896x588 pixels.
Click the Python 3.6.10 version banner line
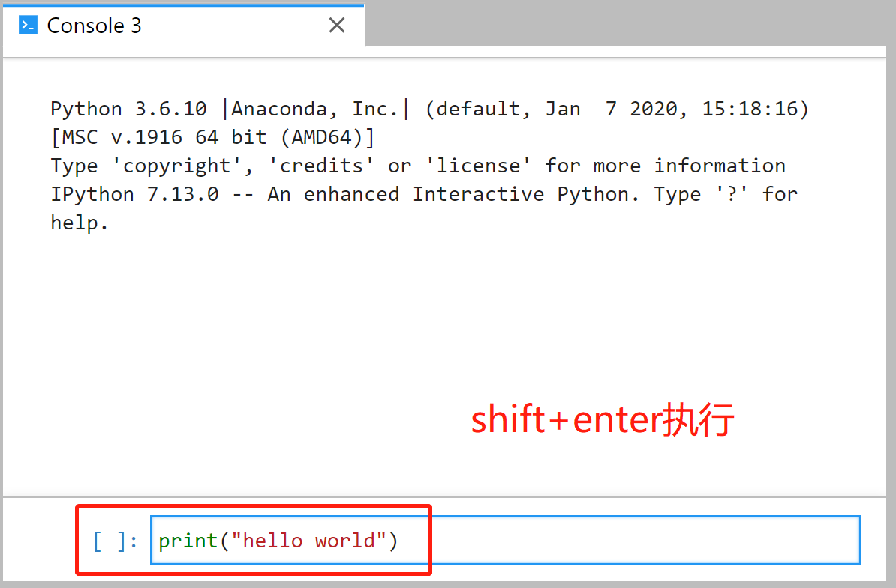429,109
